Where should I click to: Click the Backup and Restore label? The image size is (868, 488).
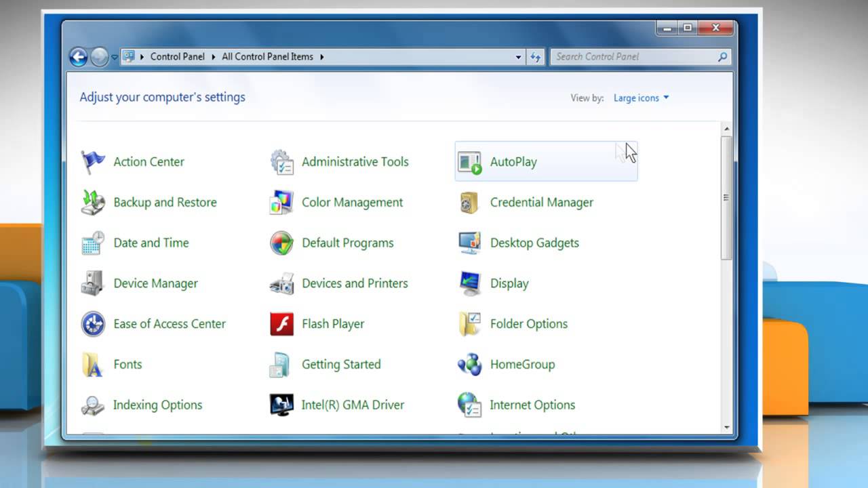[x=165, y=203]
